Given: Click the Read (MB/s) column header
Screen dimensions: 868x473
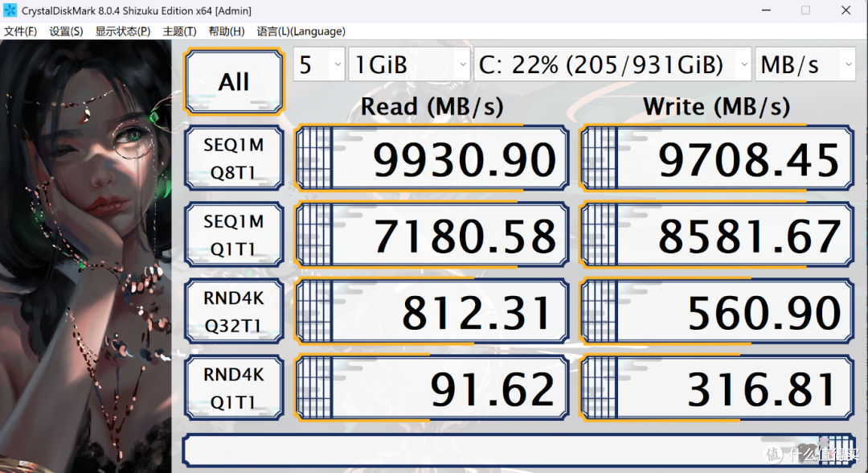Looking at the screenshot, I should coord(432,106).
